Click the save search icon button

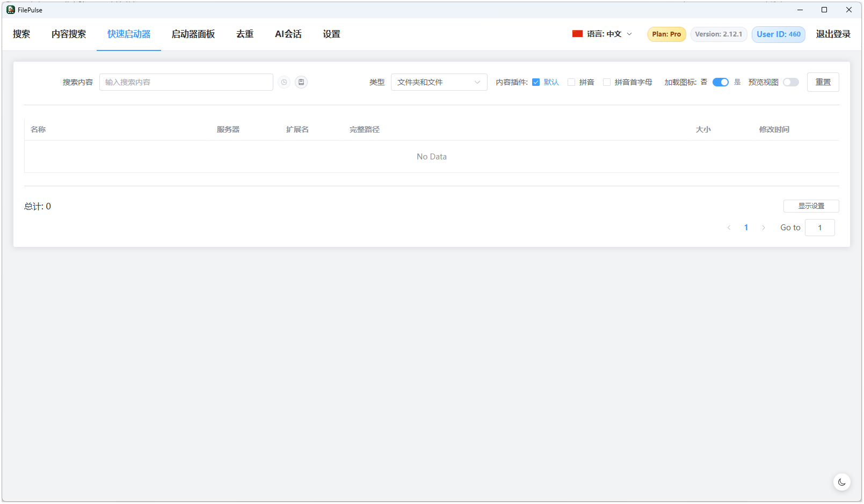(301, 82)
